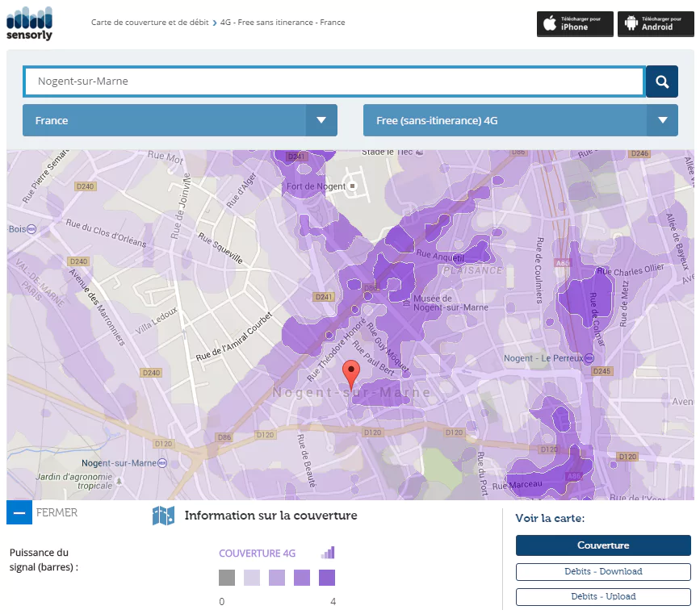The image size is (700, 614).
Task: Expand the Free (sans-itinerance) 4G dropdown
Action: (x=520, y=120)
